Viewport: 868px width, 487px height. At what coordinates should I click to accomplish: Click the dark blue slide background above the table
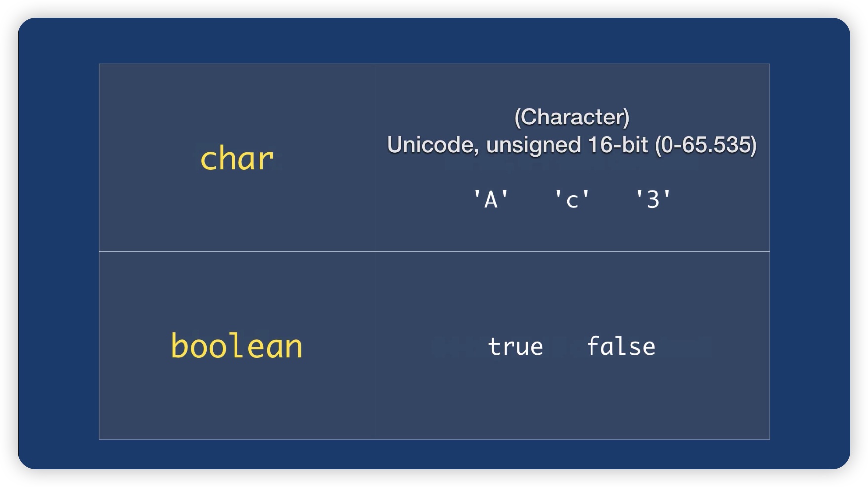434,41
